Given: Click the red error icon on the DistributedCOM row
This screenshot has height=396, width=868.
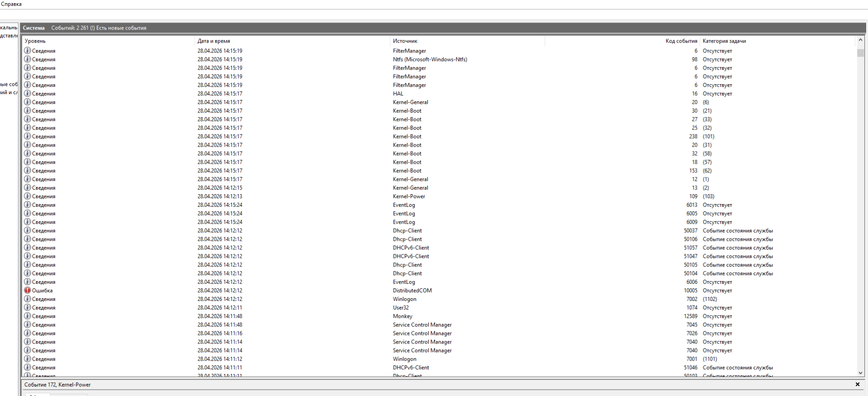Looking at the screenshot, I should point(28,291).
